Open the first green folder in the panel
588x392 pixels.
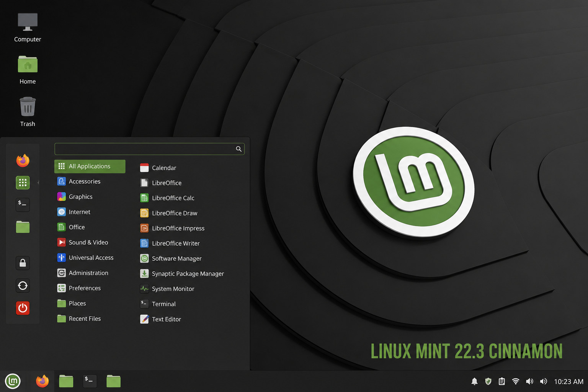click(66, 381)
